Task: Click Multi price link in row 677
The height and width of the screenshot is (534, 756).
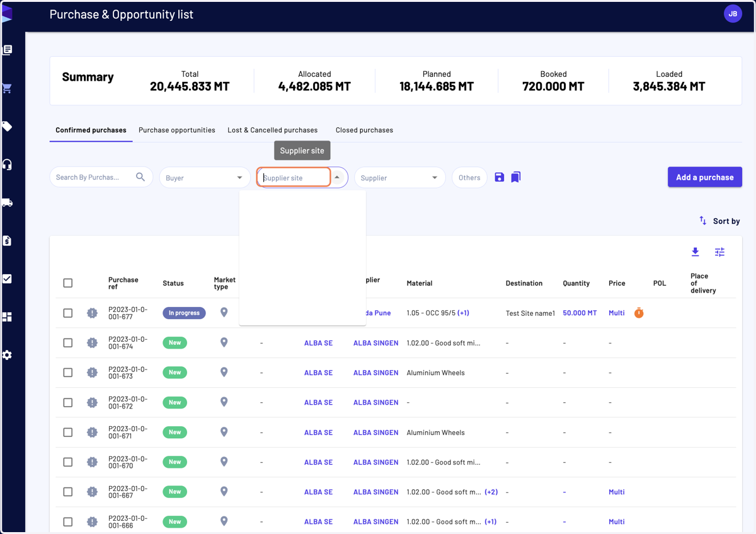Action: coord(617,313)
